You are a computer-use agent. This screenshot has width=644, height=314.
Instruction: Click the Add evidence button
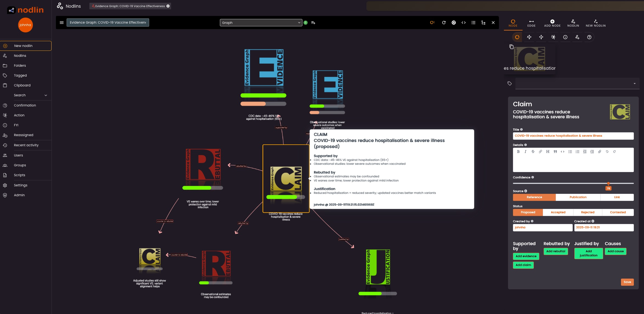[x=526, y=256]
